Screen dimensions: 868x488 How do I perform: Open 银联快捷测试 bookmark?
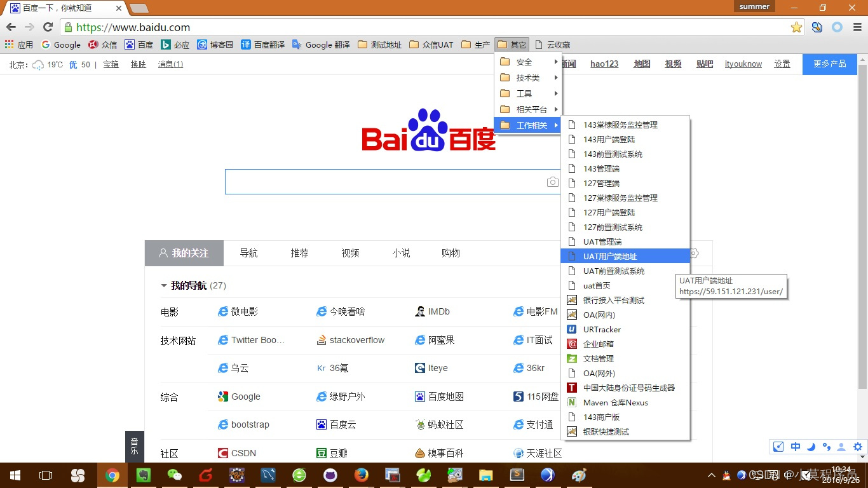click(x=625, y=431)
